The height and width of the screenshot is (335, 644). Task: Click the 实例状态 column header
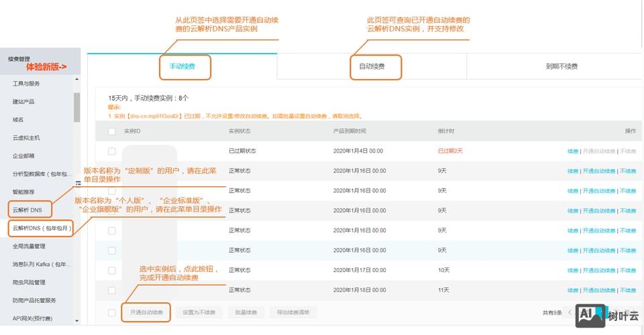[239, 131]
